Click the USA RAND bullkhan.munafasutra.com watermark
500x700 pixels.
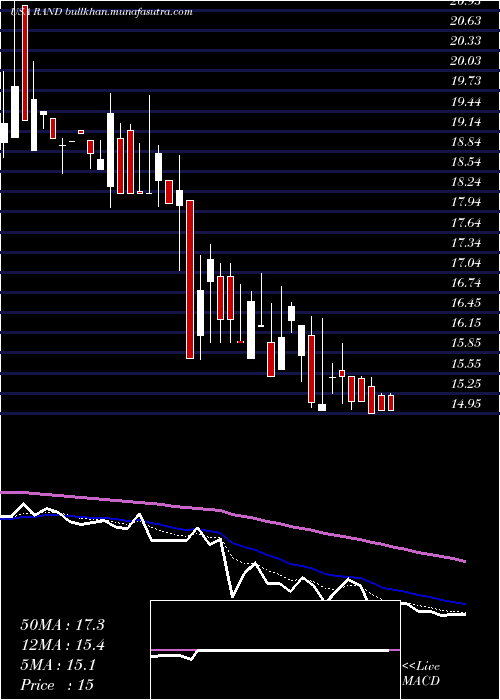101,12
